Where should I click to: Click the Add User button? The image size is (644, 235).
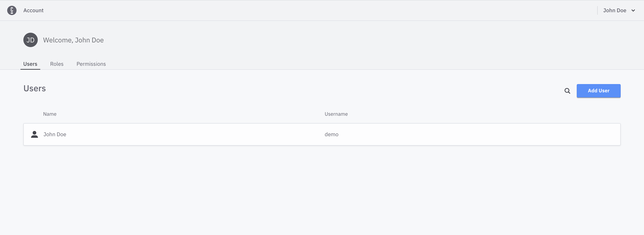point(599,91)
